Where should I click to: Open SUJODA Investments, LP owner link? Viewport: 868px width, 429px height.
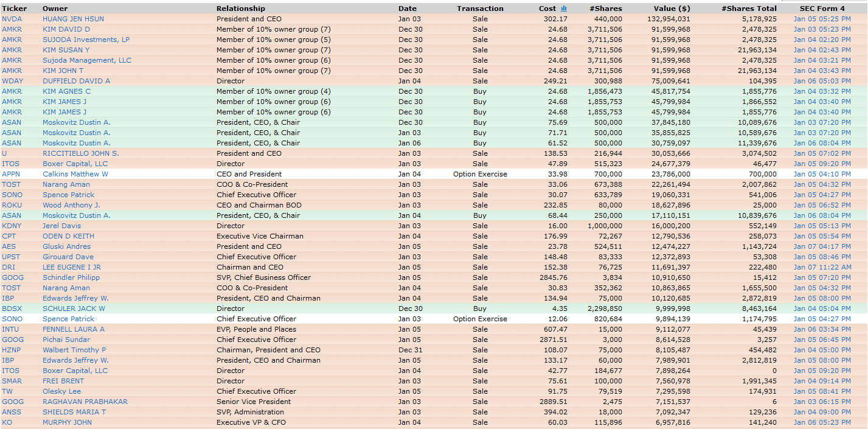click(86, 40)
